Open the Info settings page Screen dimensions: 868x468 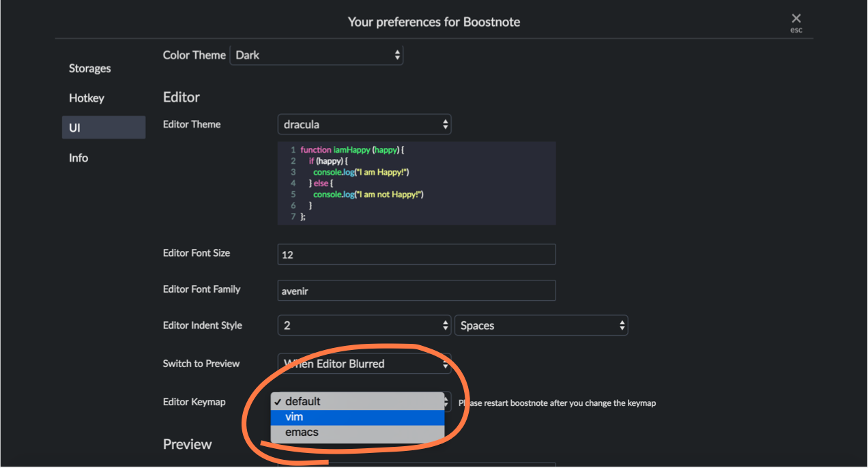78,158
